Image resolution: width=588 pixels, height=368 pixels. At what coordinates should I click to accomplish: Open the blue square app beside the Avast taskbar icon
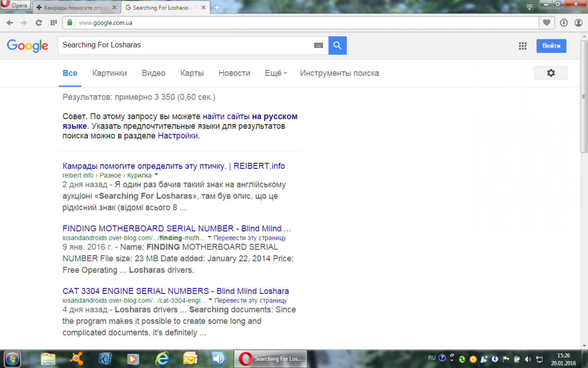tap(105, 359)
